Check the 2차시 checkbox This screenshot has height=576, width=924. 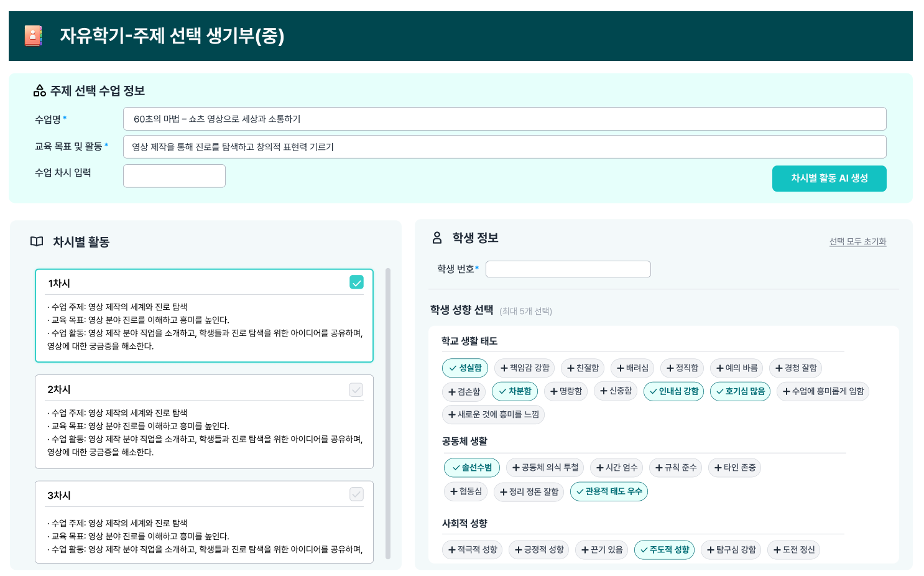point(356,389)
